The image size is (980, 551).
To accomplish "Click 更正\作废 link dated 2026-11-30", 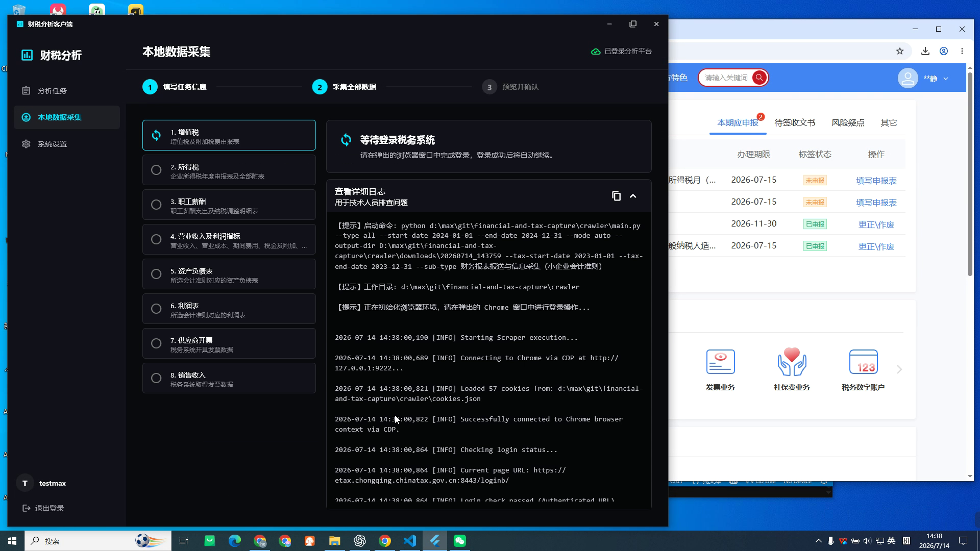I will click(876, 224).
